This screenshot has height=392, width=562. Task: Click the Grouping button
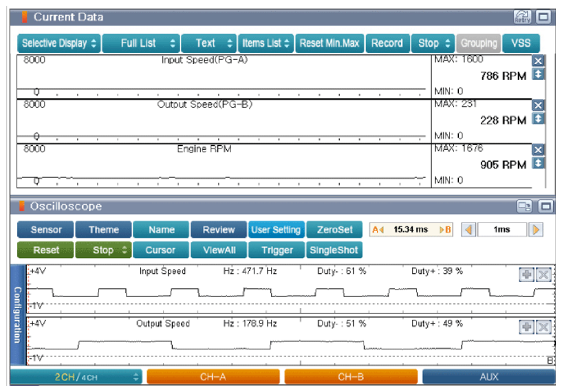(479, 43)
